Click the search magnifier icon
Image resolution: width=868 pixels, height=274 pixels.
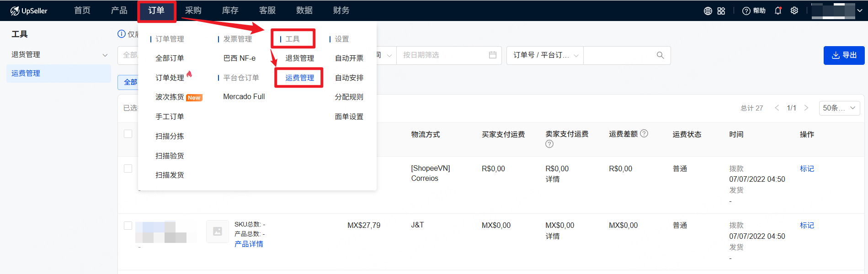tap(660, 55)
